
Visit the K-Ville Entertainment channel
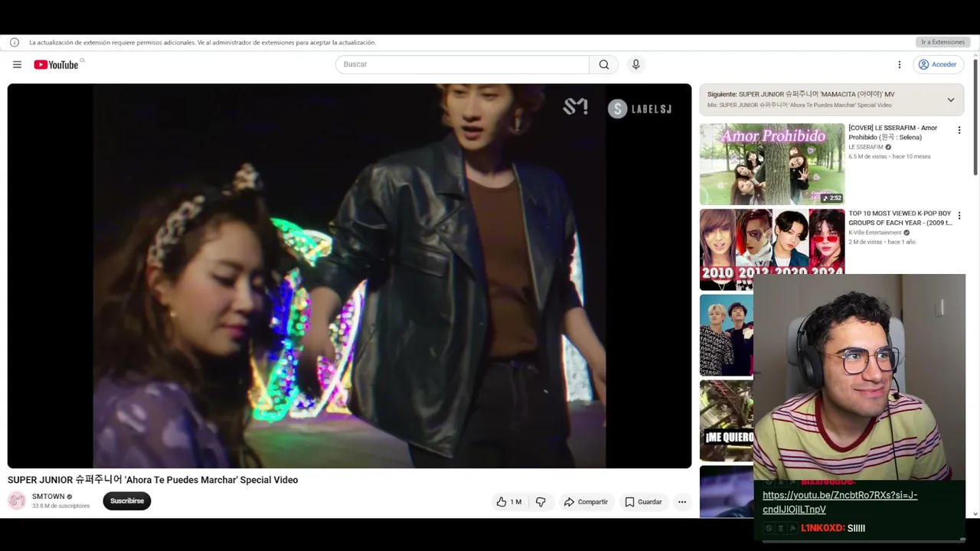point(875,233)
